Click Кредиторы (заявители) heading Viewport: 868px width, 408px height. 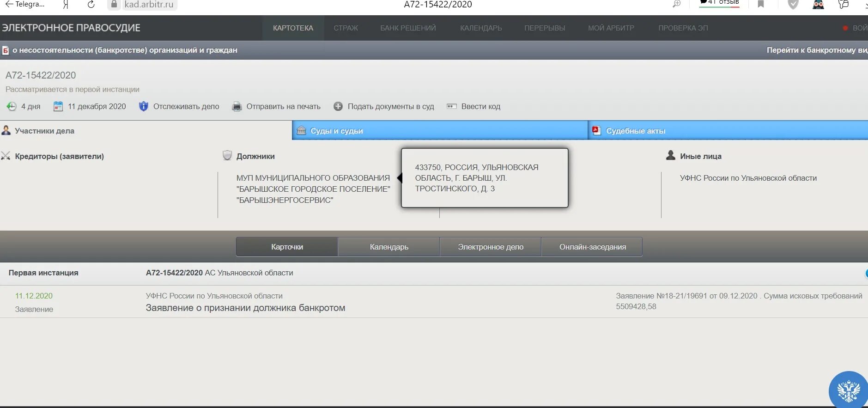59,156
